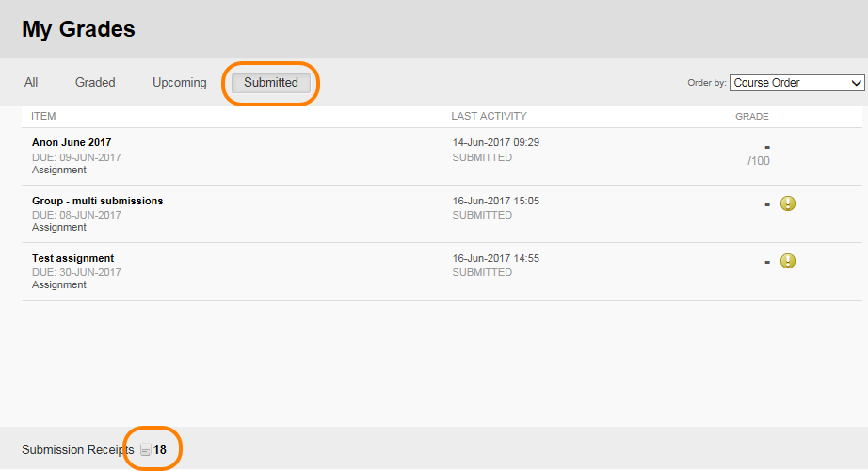Click the Anon June 2017 grade out of 100
The width and height of the screenshot is (868, 471).
(x=759, y=161)
